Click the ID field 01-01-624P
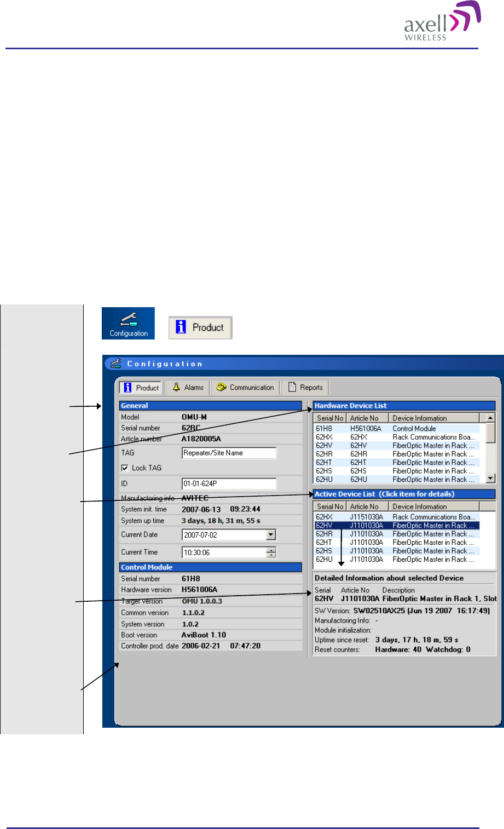 (229, 483)
